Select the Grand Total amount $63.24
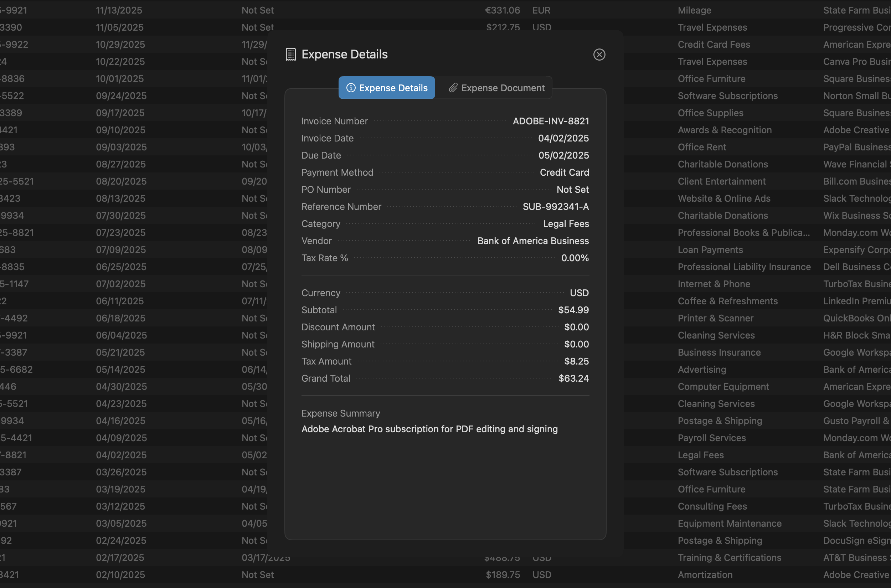This screenshot has height=588, width=891. pos(573,378)
